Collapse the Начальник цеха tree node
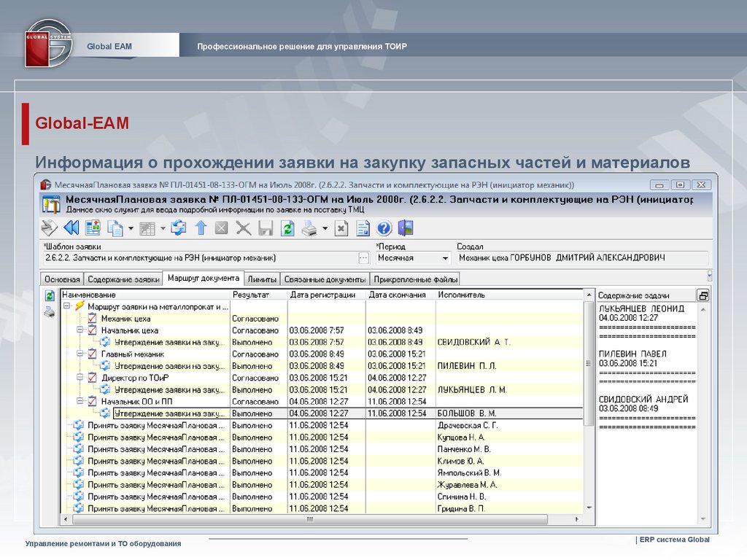The image size is (747, 560). click(x=80, y=330)
